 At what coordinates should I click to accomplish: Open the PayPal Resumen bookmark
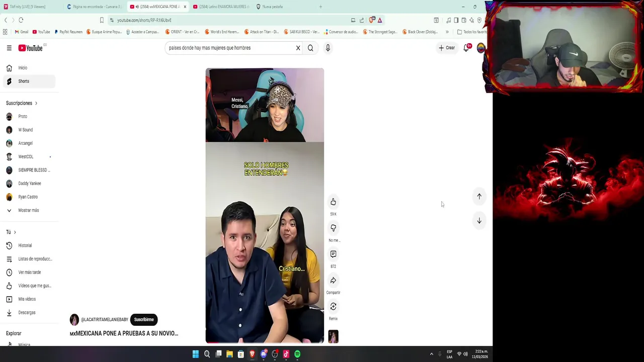point(68,32)
